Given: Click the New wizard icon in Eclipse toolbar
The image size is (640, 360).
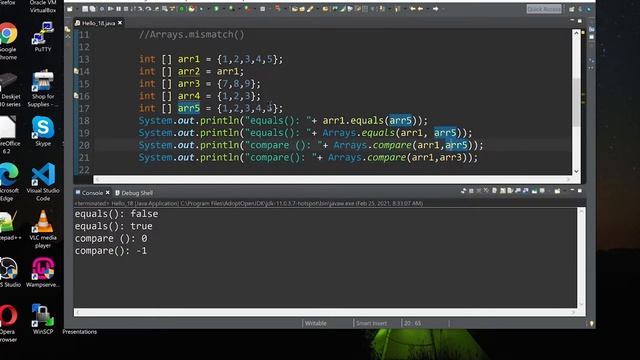Looking at the screenshot, I should coord(69,9).
